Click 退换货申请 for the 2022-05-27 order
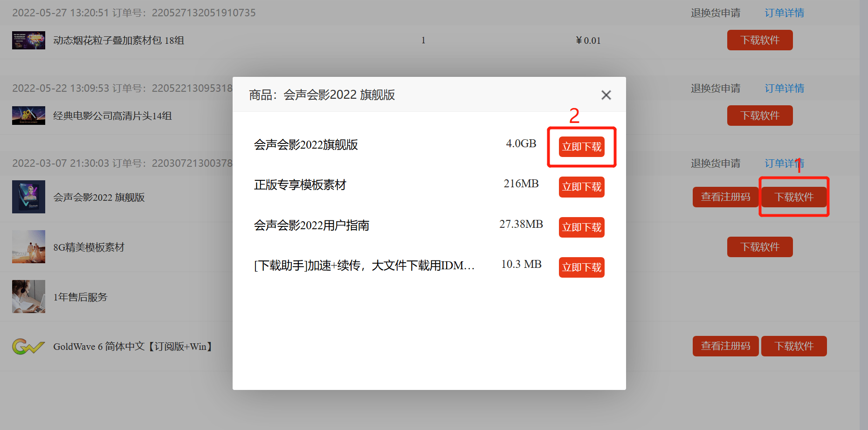Viewport: 868px width, 430px height. 716,13
